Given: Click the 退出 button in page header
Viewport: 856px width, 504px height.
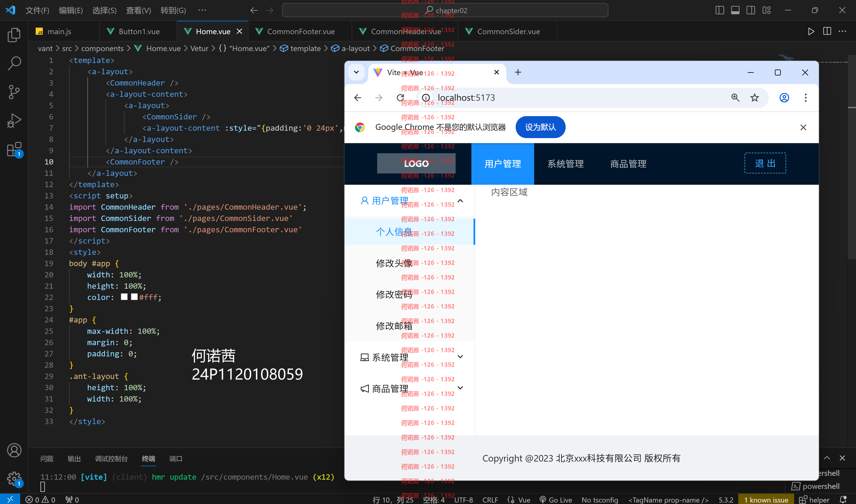Looking at the screenshot, I should [765, 163].
